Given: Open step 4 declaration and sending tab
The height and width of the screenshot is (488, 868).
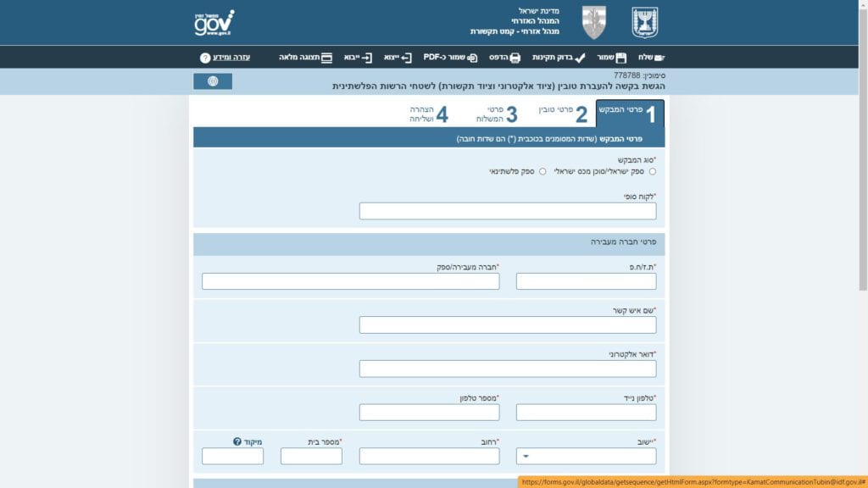Looking at the screenshot, I should [428, 114].
